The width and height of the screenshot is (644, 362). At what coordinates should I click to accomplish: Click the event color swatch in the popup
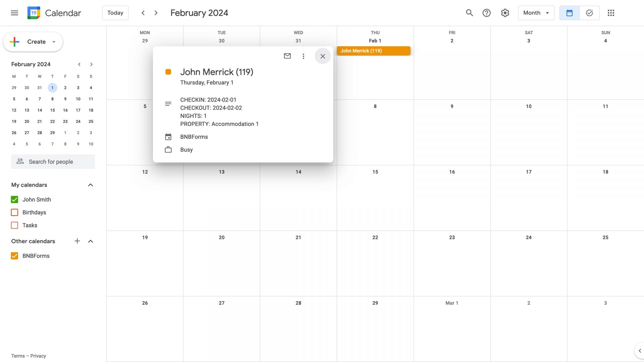168,72
